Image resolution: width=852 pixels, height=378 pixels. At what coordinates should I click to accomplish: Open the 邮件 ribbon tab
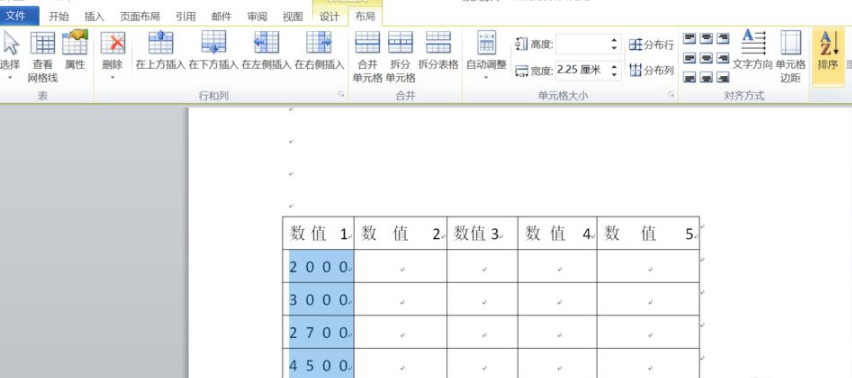click(x=221, y=16)
